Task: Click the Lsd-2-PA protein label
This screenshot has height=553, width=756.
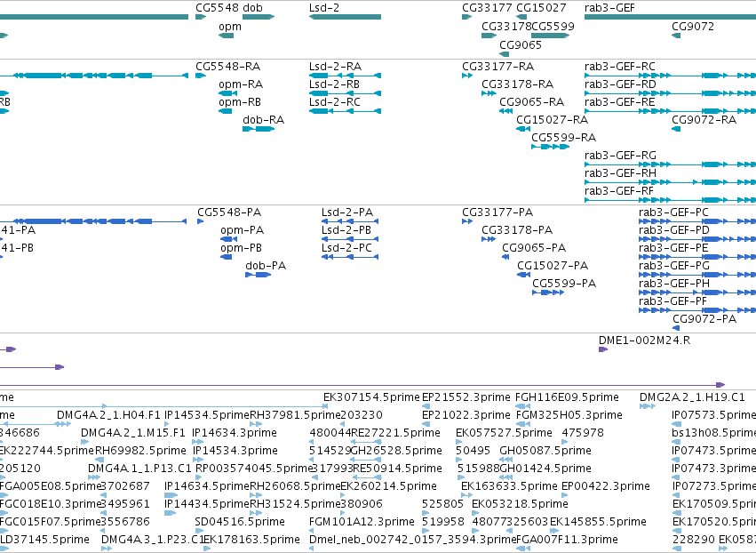Action: tap(347, 212)
